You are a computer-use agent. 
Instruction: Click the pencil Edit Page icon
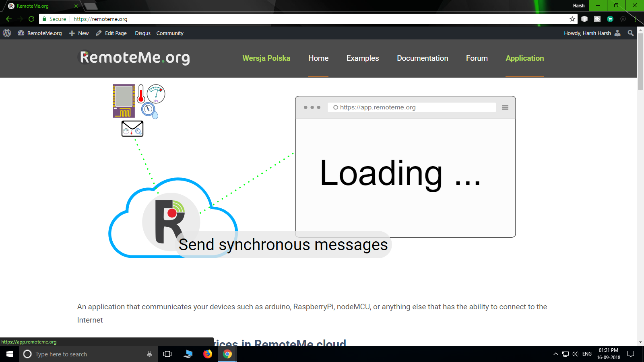pos(99,33)
